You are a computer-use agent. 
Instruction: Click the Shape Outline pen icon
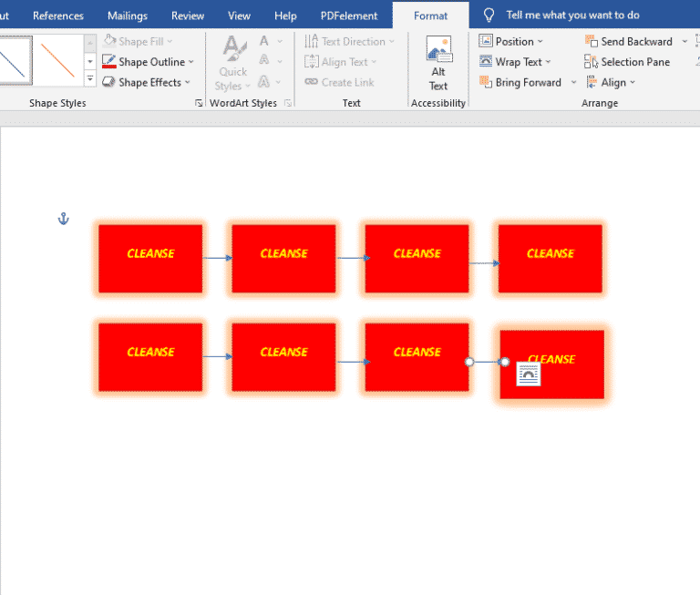[x=109, y=61]
